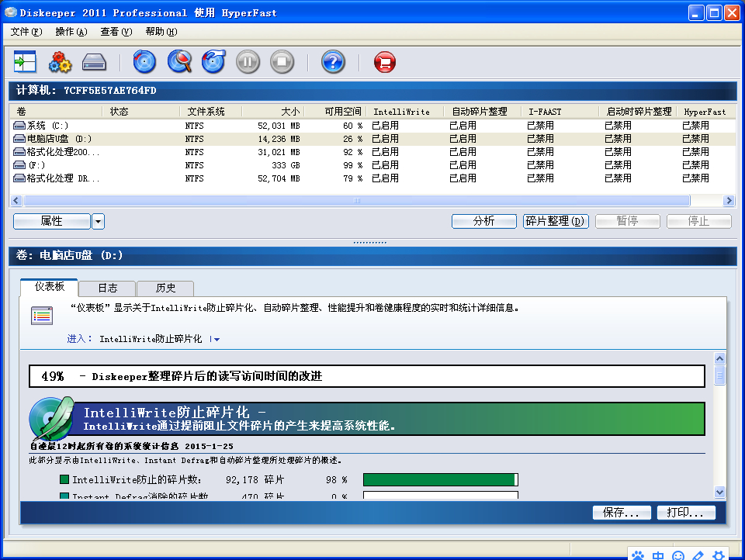Click the smiley icon in input tray

coord(678,555)
